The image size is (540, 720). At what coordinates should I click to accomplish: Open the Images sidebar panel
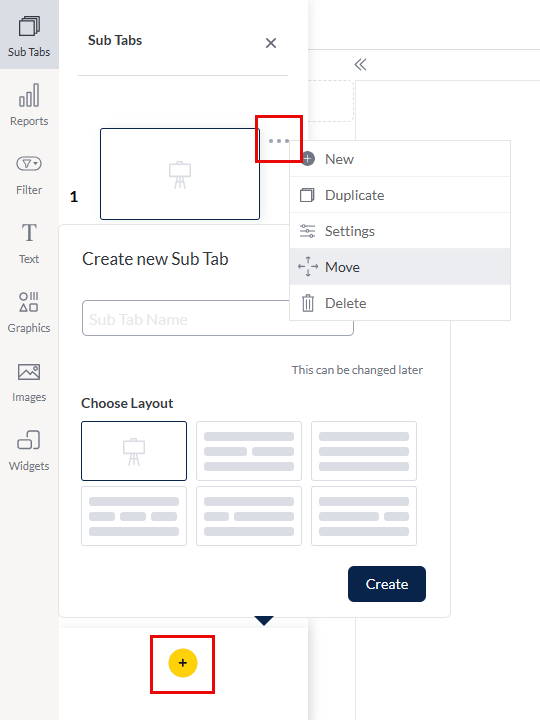coord(29,382)
